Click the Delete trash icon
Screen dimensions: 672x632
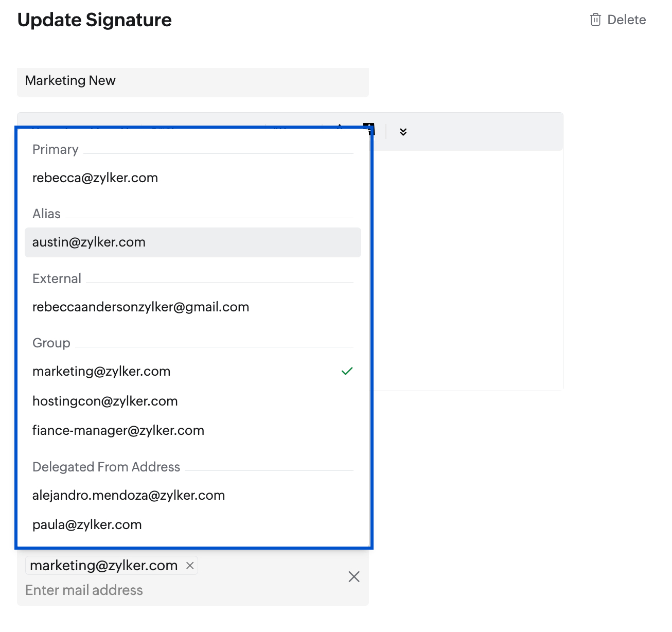(x=595, y=20)
